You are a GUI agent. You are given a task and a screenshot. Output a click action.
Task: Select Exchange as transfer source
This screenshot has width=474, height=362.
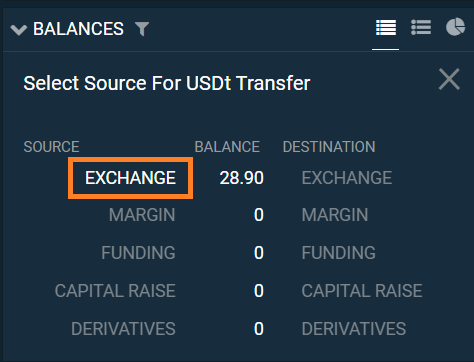pos(130,178)
